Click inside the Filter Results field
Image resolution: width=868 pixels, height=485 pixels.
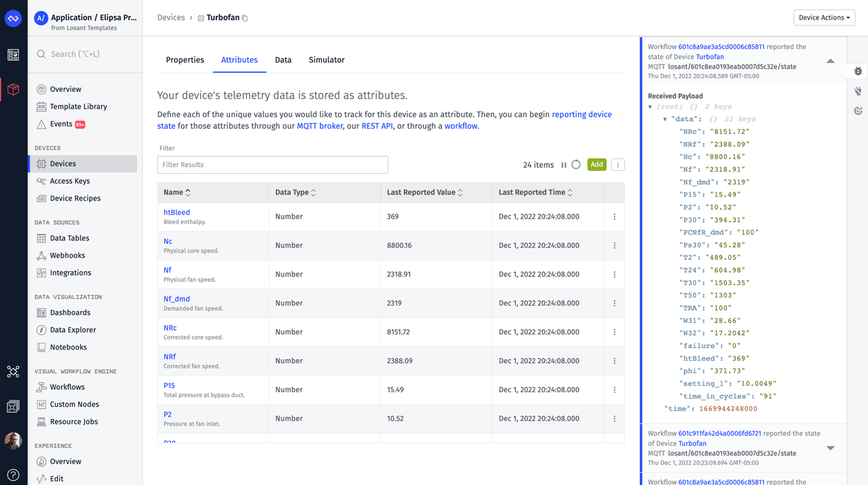[272, 164]
